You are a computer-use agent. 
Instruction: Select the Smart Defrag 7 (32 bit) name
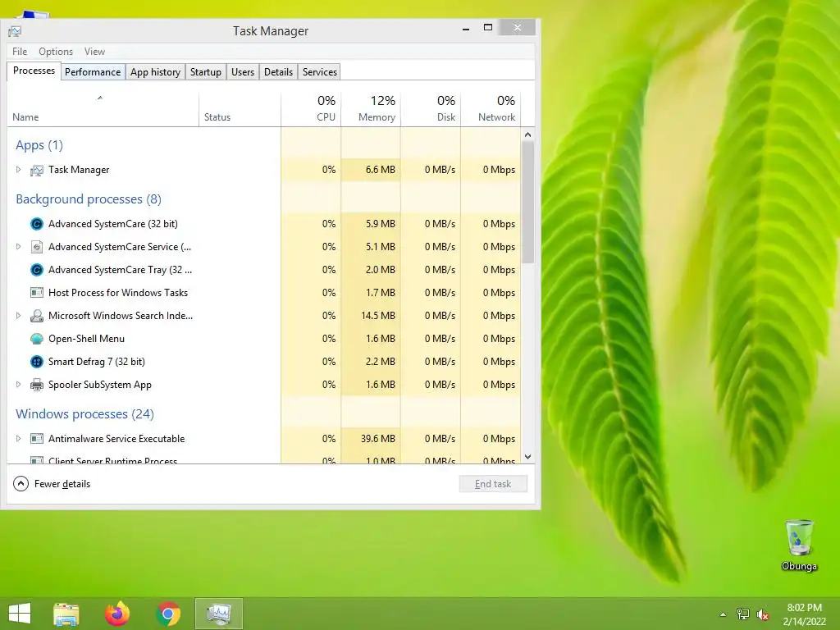click(x=97, y=362)
